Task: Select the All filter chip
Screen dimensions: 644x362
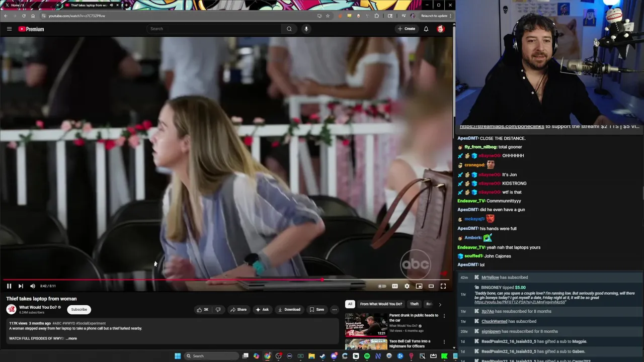Action: coord(350,304)
